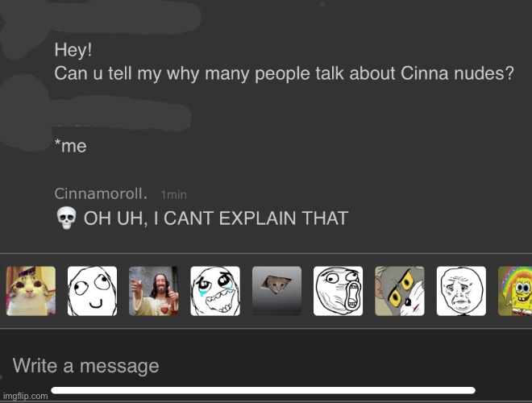Click the Write a message field
The image size is (532, 403).
pyautogui.click(x=266, y=366)
